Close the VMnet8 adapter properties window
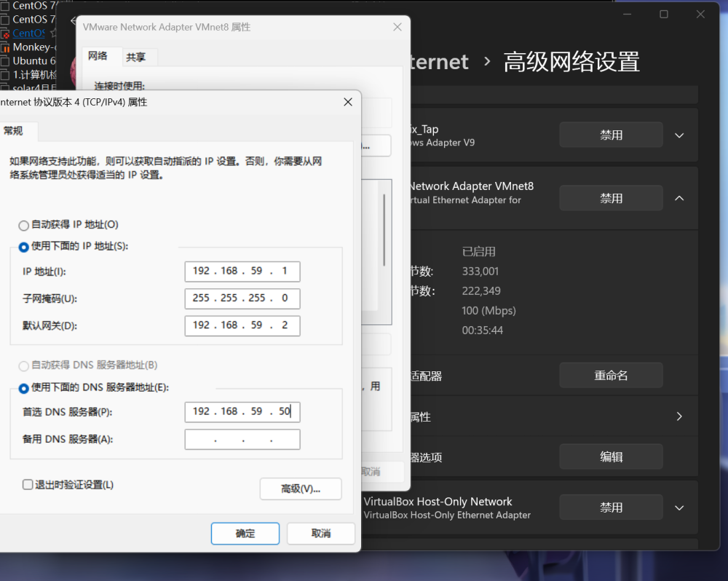Screen dimensions: 728x581 coord(397,27)
